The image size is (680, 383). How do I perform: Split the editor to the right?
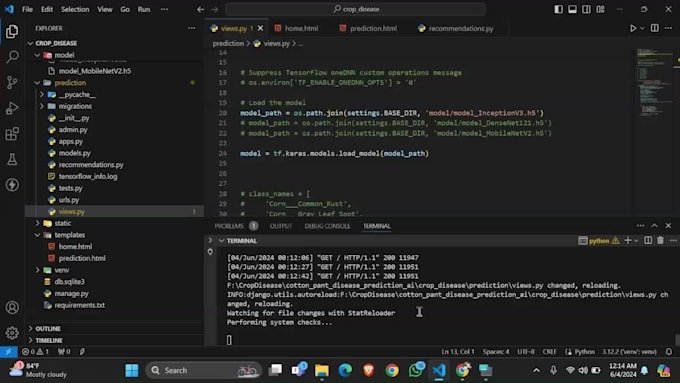point(654,28)
